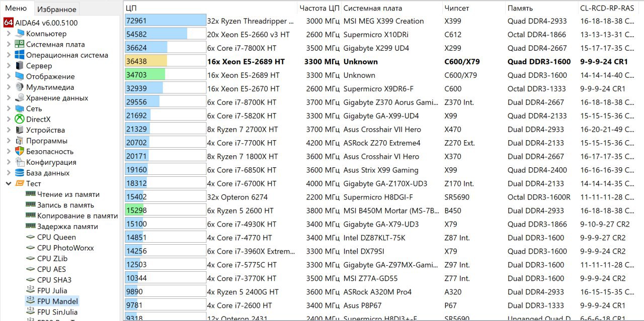Click the База данных database icon
Image resolution: width=644 pixels, height=321 pixels.
(x=20, y=173)
